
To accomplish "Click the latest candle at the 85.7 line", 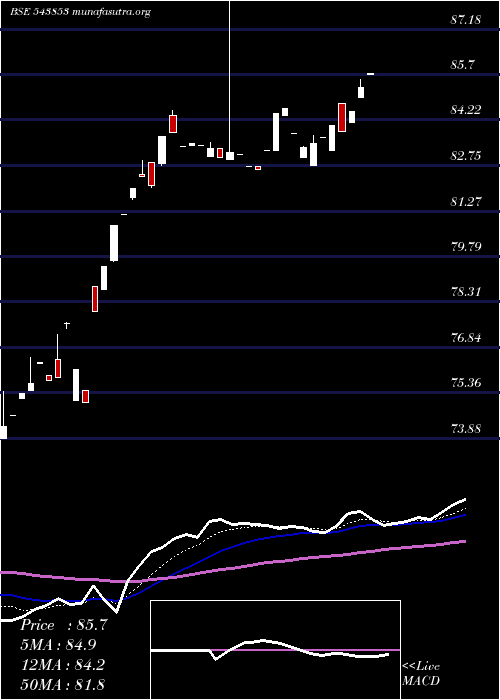I will (370, 74).
